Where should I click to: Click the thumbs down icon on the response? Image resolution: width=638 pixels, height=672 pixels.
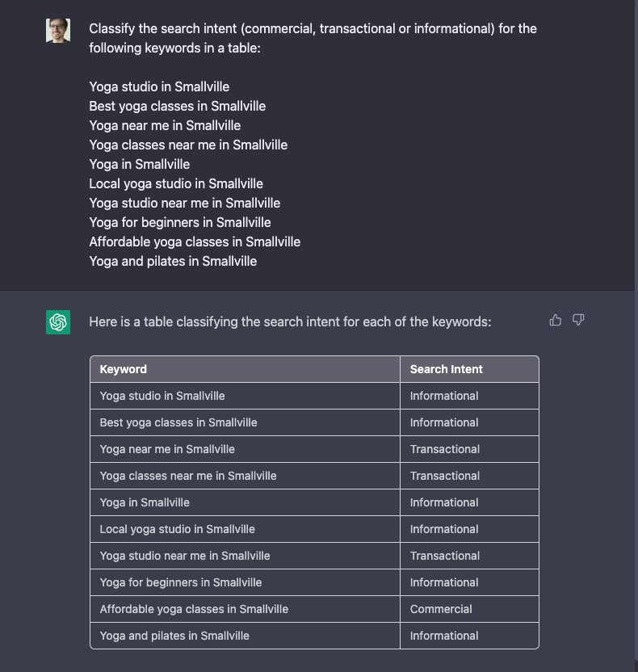578,320
